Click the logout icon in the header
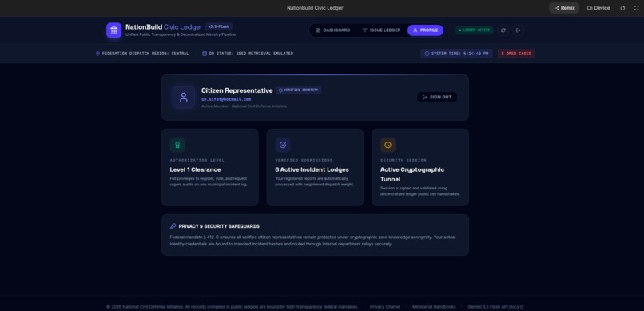The image size is (644, 311). tap(519, 30)
